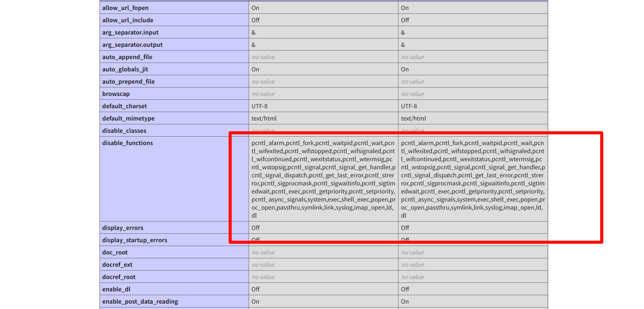Click the auto_prepend_file directive name
Viewport: 644px width, 309px height.
click(128, 82)
